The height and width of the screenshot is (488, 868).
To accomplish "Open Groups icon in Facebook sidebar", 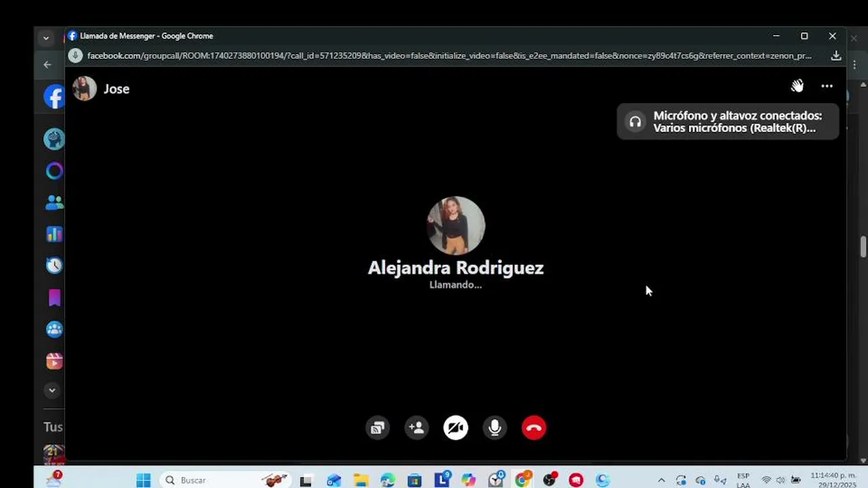I will pos(54,329).
